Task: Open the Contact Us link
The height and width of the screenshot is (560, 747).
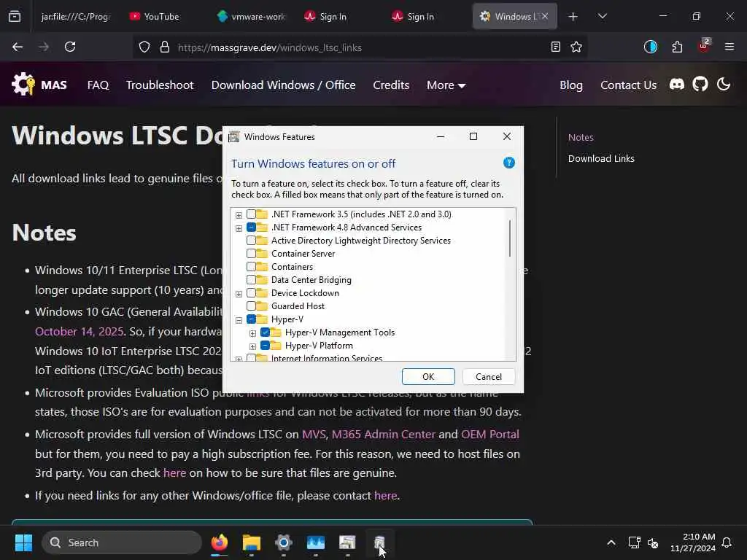Action: (628, 85)
